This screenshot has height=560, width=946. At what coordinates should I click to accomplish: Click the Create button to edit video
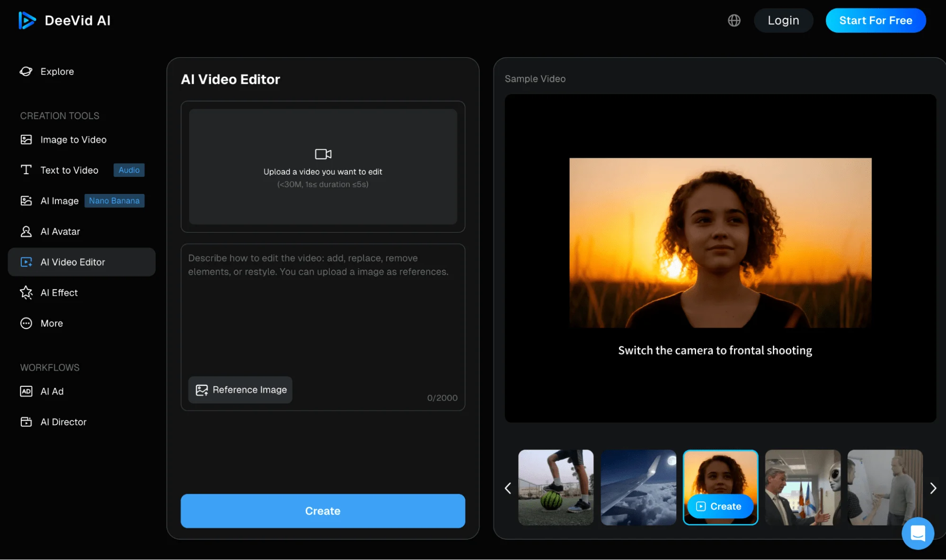(x=323, y=511)
